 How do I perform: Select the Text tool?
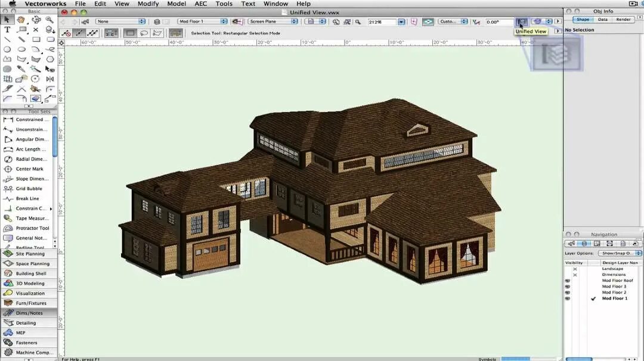pyautogui.click(x=7, y=30)
